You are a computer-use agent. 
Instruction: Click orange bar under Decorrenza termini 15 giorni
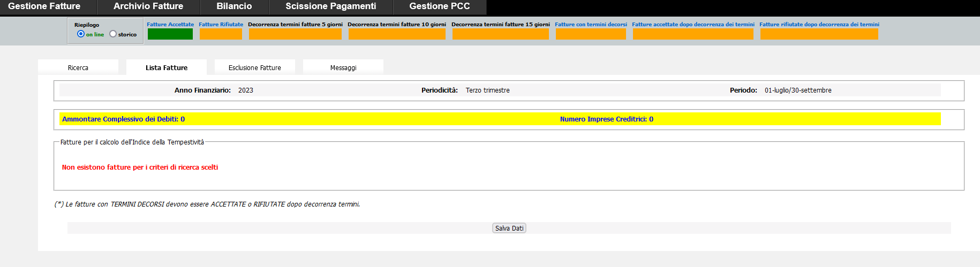point(500,34)
